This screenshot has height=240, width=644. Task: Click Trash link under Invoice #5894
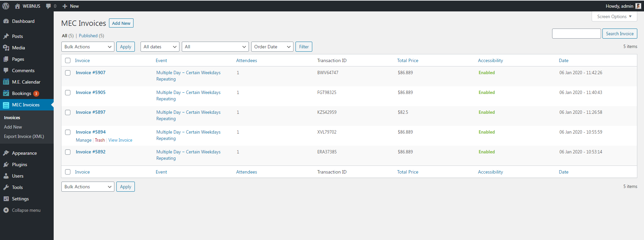pos(100,140)
